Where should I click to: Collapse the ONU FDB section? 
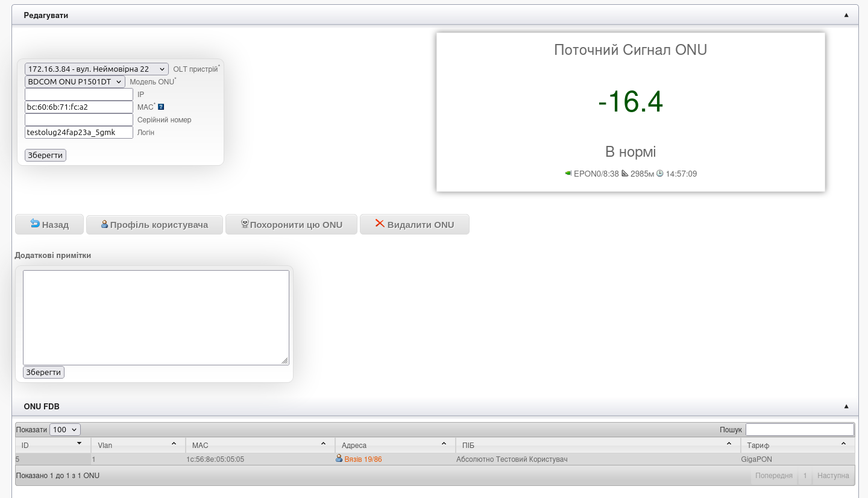coord(846,406)
